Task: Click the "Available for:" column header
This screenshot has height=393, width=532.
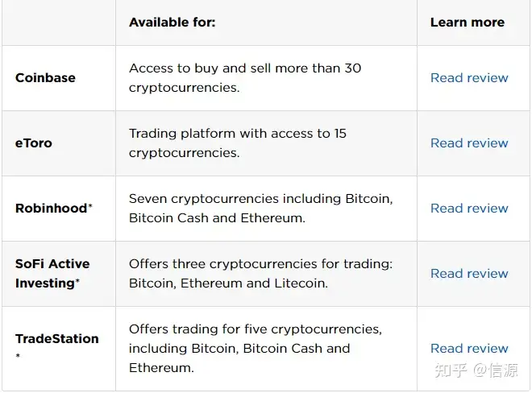Action: 172,23
